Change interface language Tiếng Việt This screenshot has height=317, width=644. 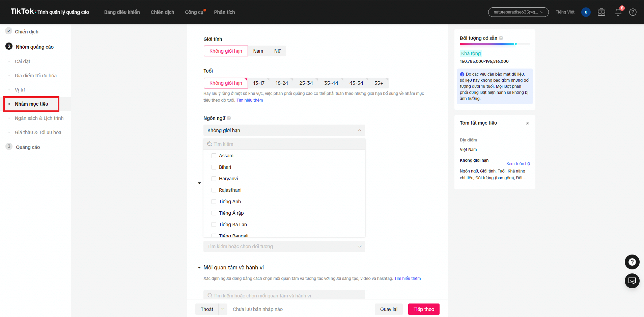click(x=565, y=12)
